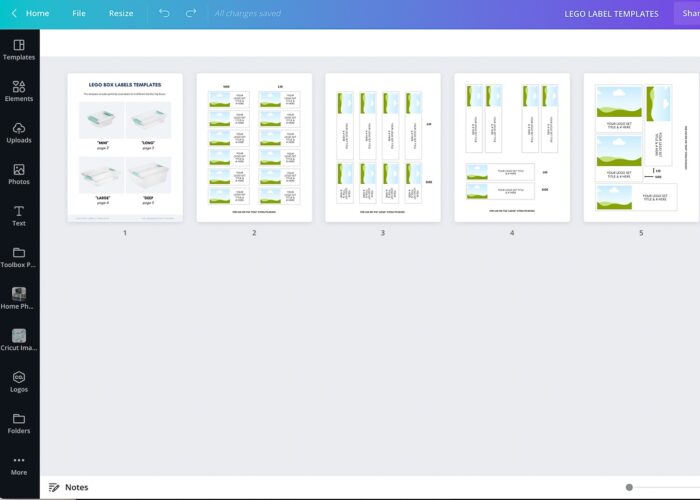Select the Text tool

pos(19,215)
